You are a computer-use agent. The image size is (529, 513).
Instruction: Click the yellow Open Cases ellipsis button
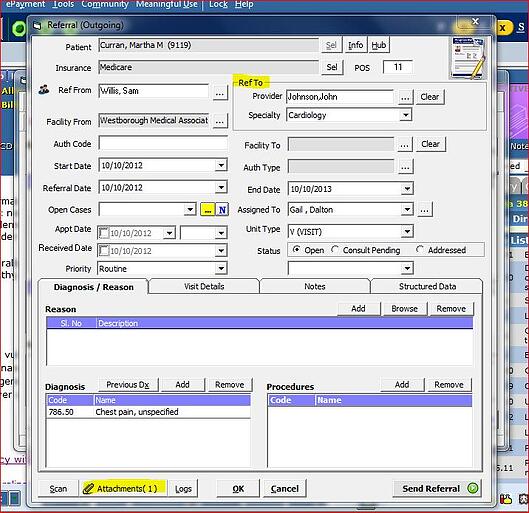[x=207, y=210]
